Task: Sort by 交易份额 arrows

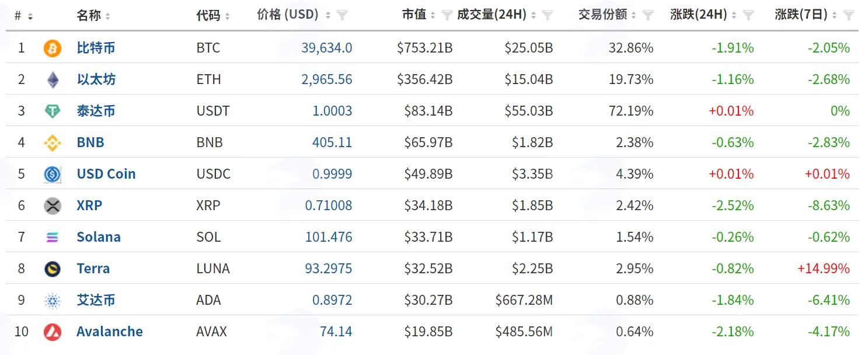Action: coord(634,16)
